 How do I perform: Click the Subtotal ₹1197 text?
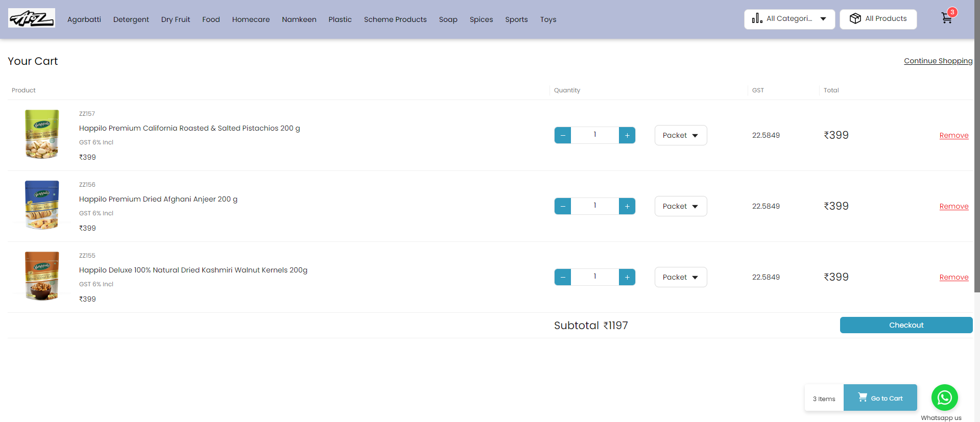(x=591, y=326)
